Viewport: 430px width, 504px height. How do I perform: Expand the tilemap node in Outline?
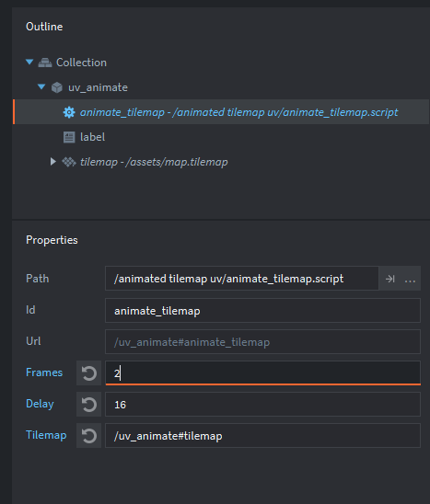[53, 161]
